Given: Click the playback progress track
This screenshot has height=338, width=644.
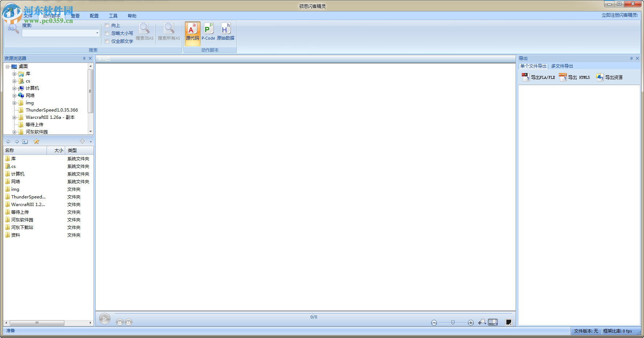Looking at the screenshot, I should pos(313,313).
